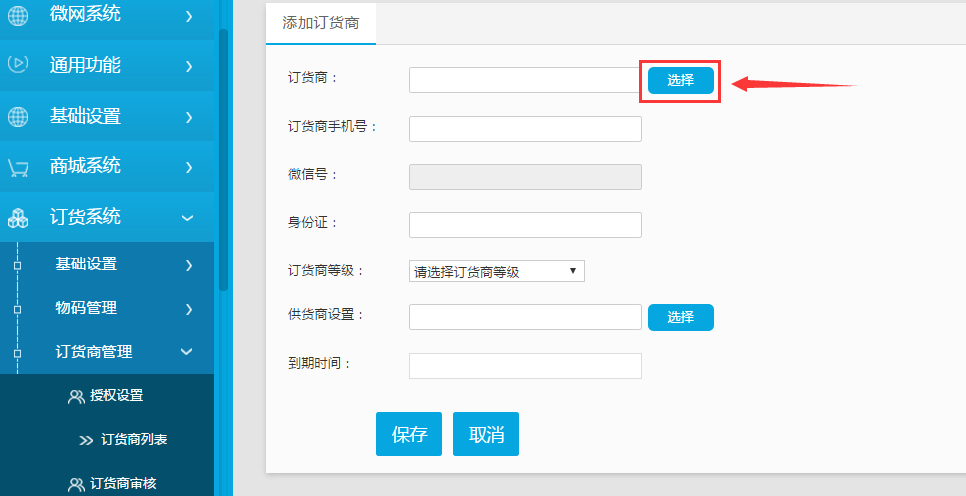The image size is (966, 496).
Task: Expand the 微网系统 menu chevron
Action: click(x=189, y=16)
